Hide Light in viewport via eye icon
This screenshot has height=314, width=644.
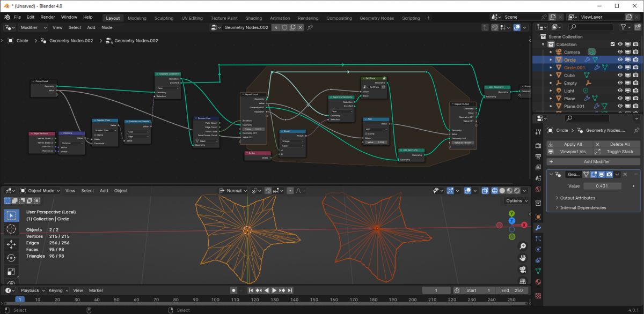point(620,91)
